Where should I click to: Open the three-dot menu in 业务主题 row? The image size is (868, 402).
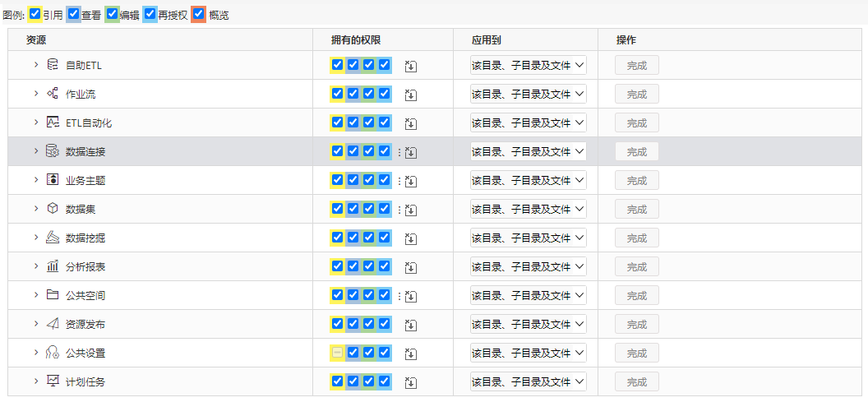[x=399, y=181]
